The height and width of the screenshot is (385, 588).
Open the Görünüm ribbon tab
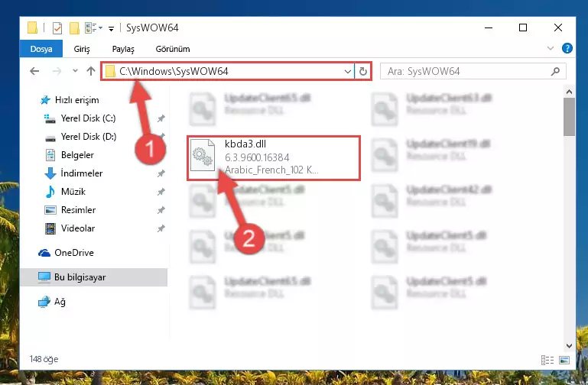tap(173, 49)
